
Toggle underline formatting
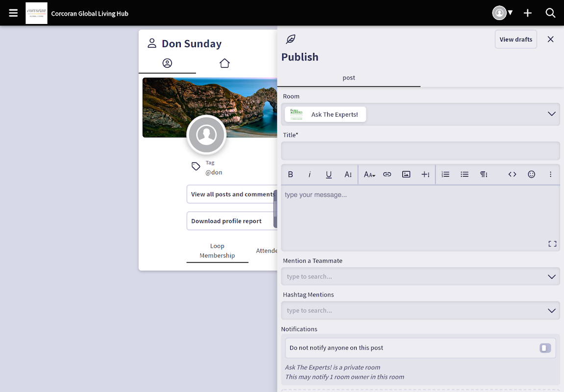pyautogui.click(x=329, y=174)
